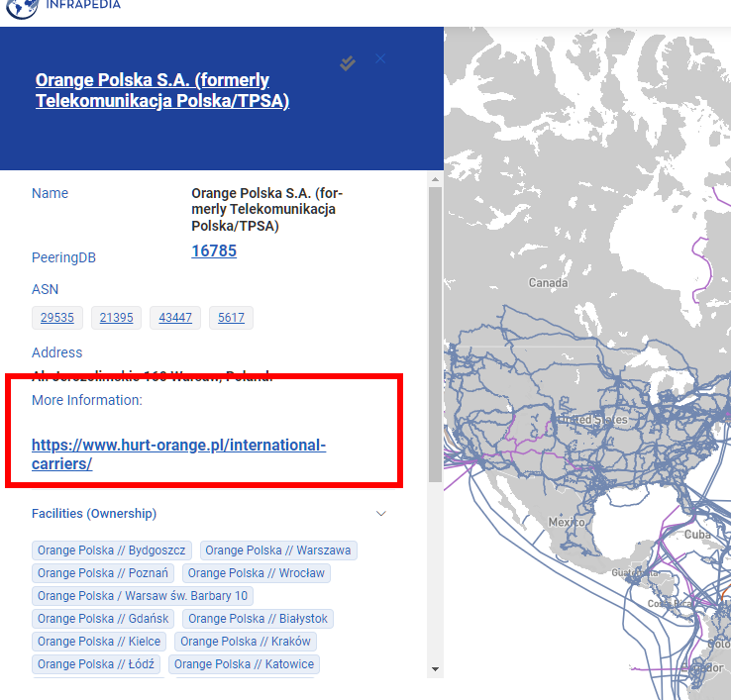The height and width of the screenshot is (700, 731).
Task: Click the Name field label
Action: pyautogui.click(x=50, y=193)
